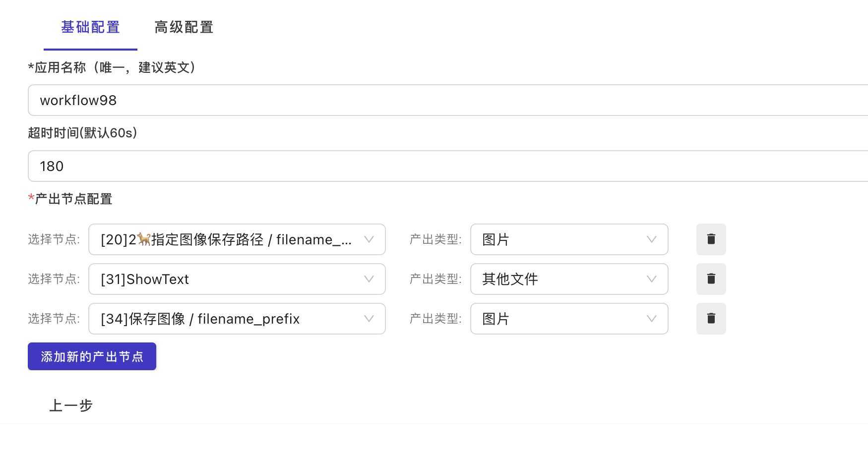Open the [20]2指定图像保存路径 node dropdown
Viewport: 868px width, 450px height.
tap(237, 239)
